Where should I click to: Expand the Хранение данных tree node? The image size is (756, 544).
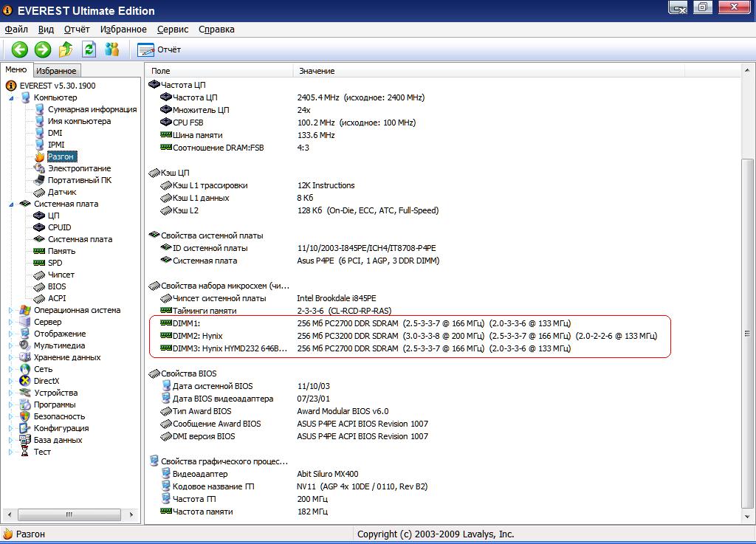click(x=11, y=357)
